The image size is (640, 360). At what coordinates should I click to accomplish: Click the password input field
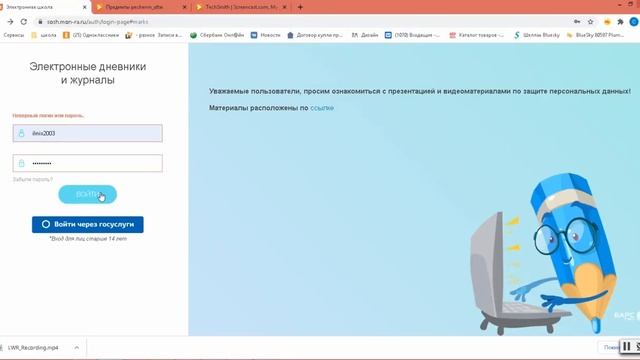click(87, 163)
